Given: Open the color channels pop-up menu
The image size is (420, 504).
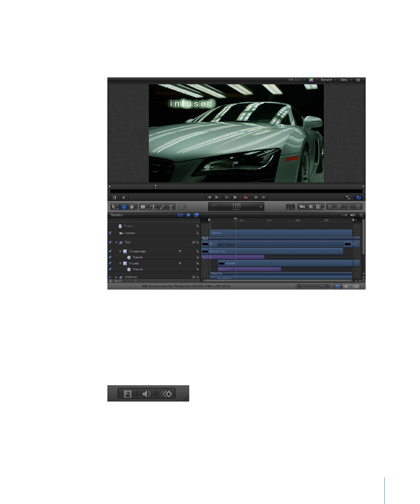Looking at the screenshot, I should 313,80.
